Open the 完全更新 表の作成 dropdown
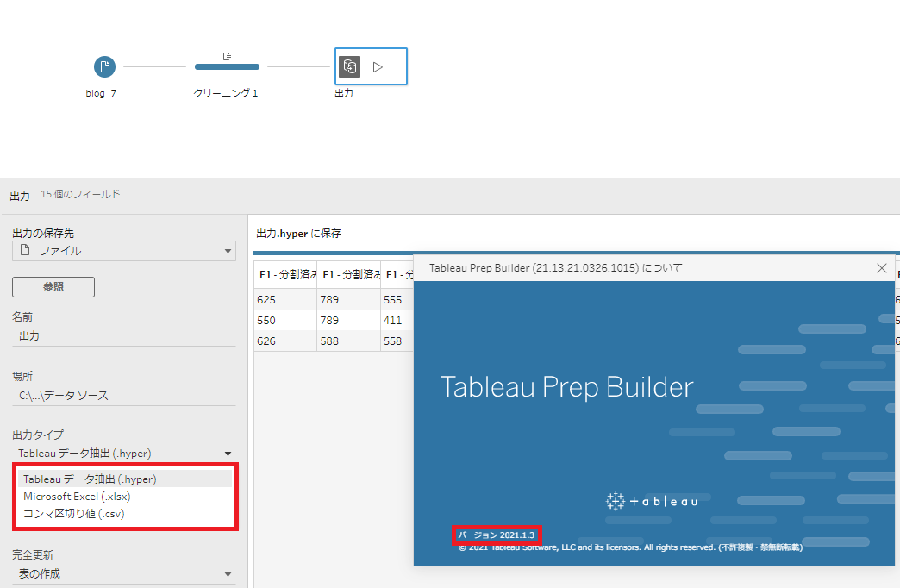This screenshot has width=900, height=588. [124, 573]
